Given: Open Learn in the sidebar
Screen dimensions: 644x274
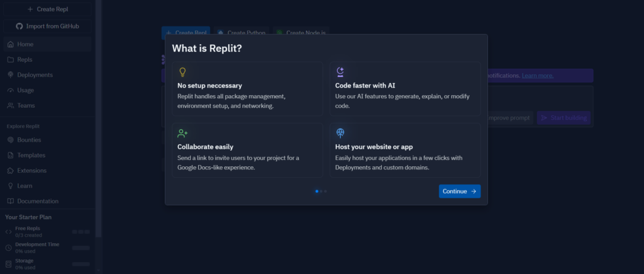Looking at the screenshot, I should (x=48, y=186).
